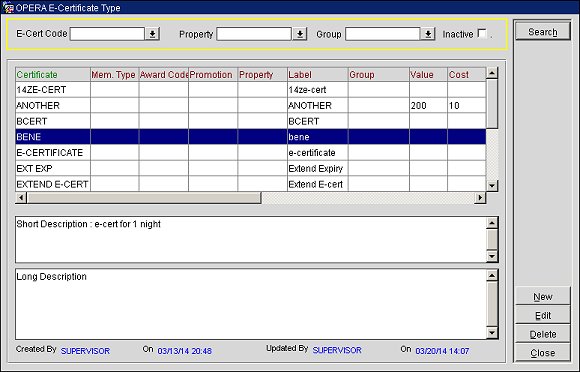Click the Short Description scroll up arrow
The image size is (580, 372).
[492, 223]
